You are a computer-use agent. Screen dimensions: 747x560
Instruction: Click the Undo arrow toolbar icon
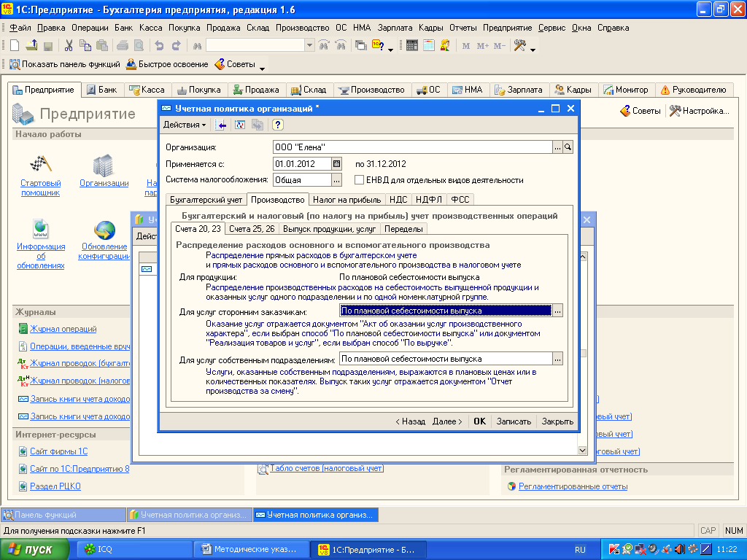point(159,46)
